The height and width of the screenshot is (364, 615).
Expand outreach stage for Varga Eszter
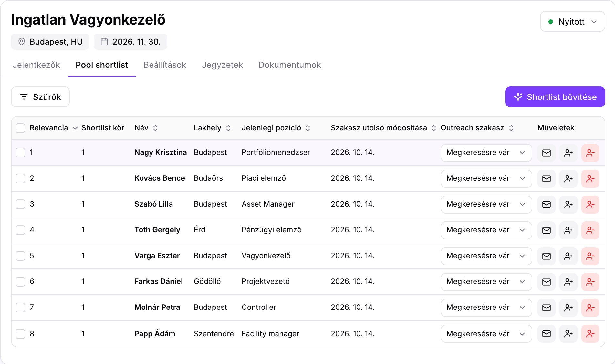[486, 256]
